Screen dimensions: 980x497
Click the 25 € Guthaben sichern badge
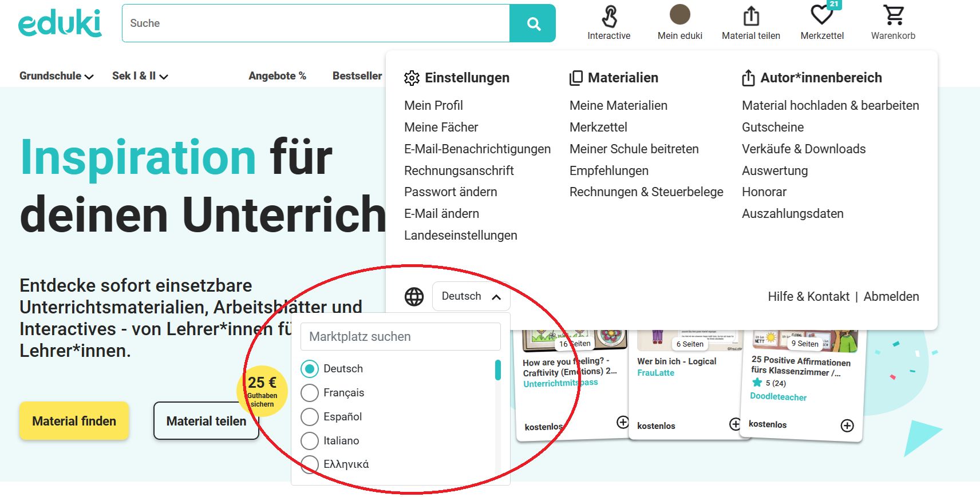(262, 391)
